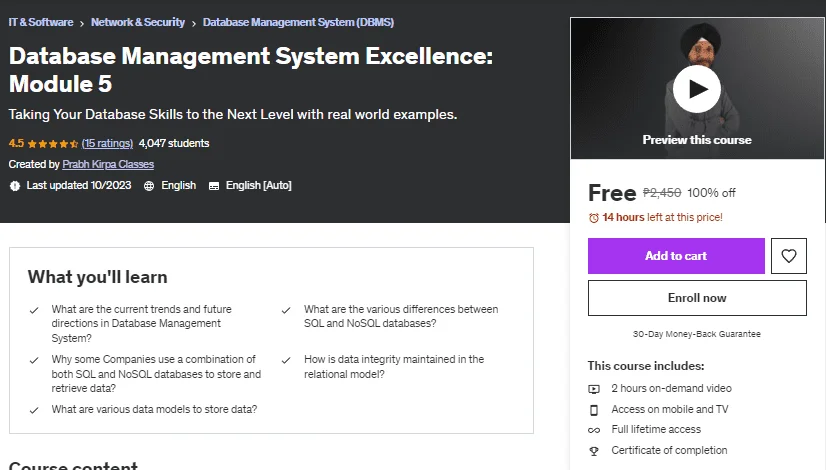Viewport: 826px width, 470px height.
Task: Click the globe icon next to English
Action: pyautogui.click(x=149, y=186)
